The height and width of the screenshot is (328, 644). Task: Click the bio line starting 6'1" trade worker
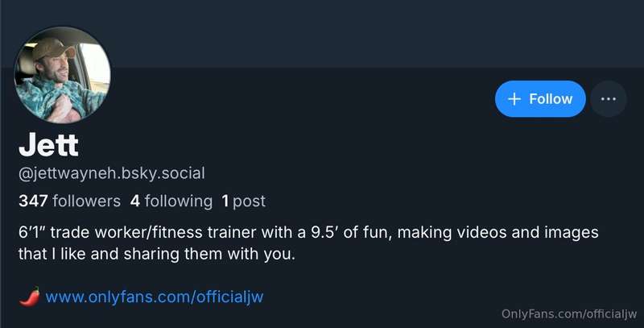coord(308,233)
